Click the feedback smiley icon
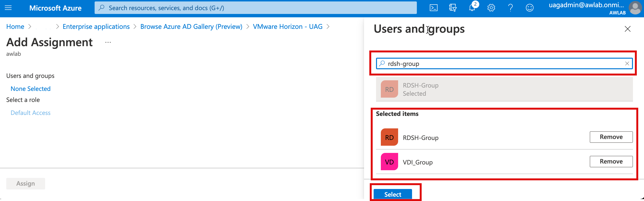Screen dimensions: 644x201 529,8
